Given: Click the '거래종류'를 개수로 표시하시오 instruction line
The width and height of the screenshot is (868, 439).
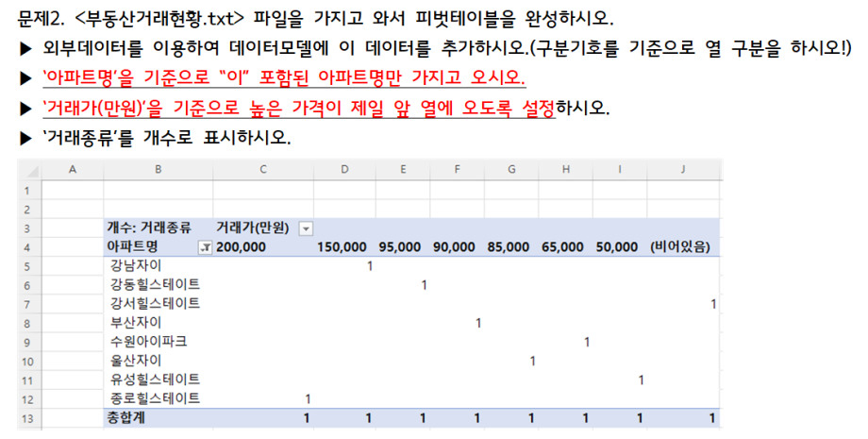Looking at the screenshot, I should (167, 137).
